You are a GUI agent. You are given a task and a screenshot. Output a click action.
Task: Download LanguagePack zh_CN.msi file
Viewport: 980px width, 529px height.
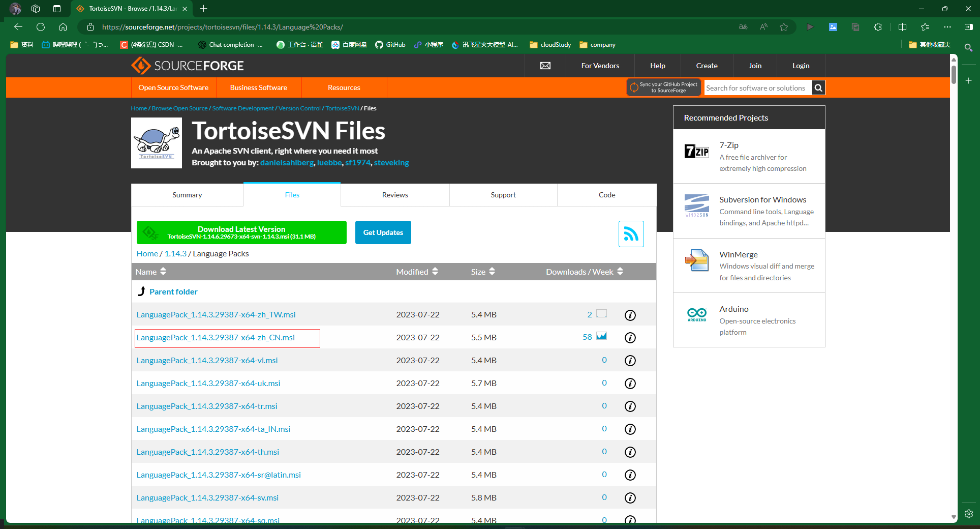(216, 338)
